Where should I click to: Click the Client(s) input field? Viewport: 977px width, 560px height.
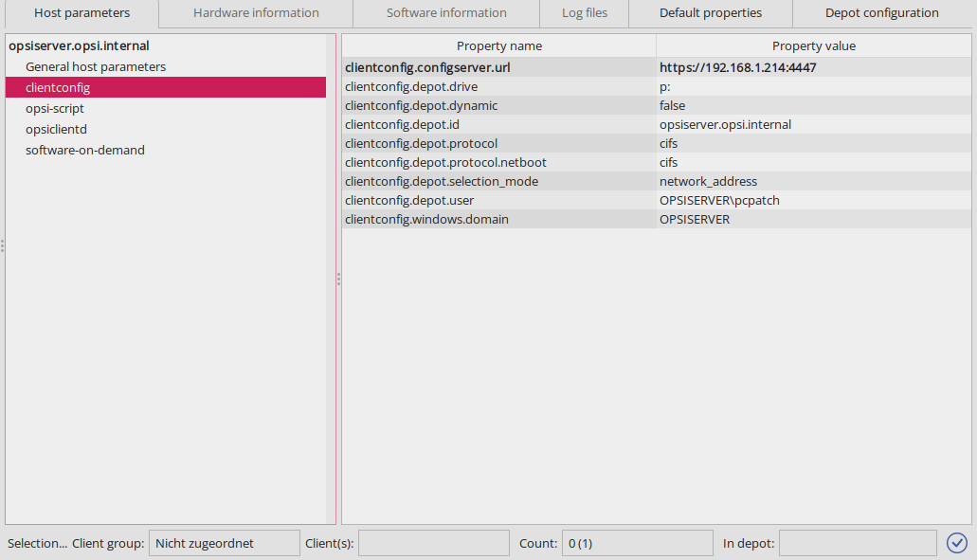pyautogui.click(x=433, y=542)
